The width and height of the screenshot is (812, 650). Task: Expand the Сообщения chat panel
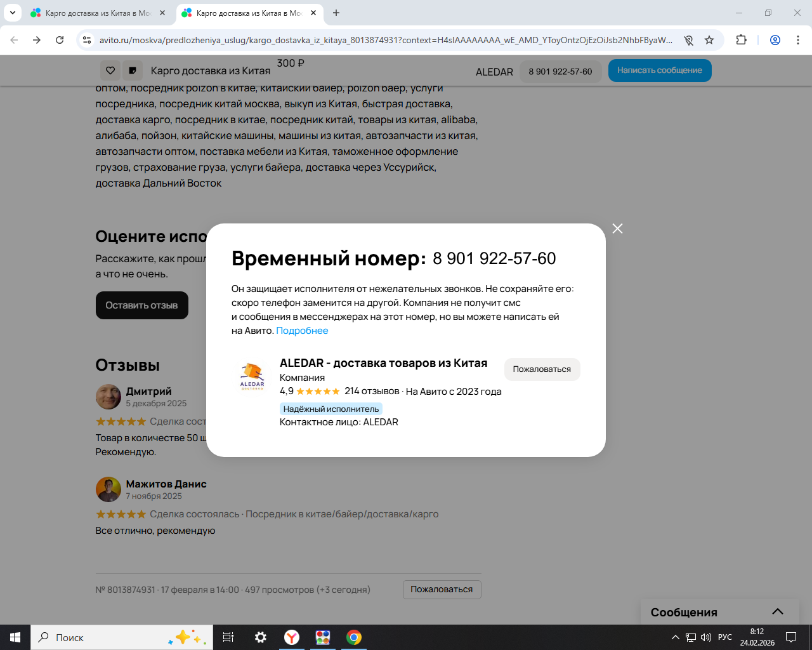coord(778,612)
